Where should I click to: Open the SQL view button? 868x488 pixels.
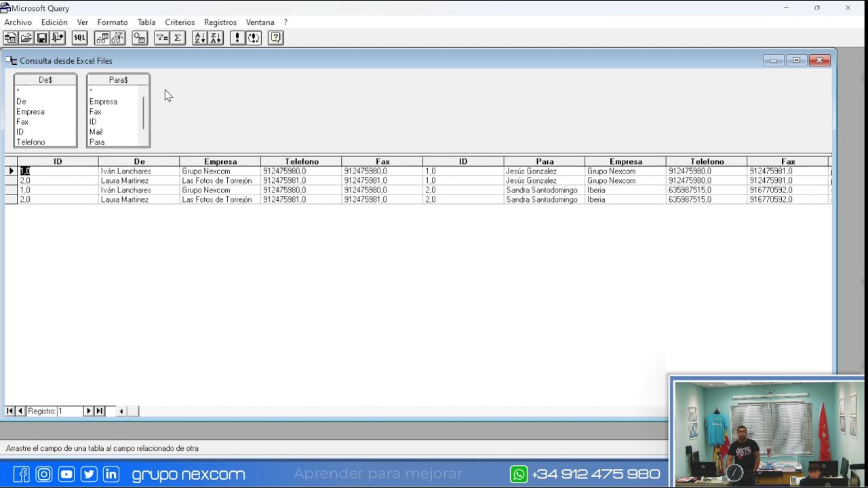tap(80, 38)
